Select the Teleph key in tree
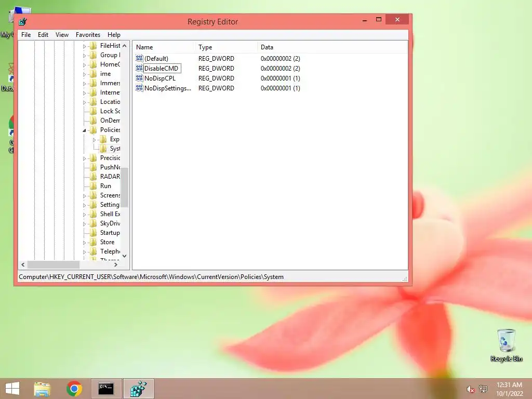Viewport: 532px width, 399px height. (110, 251)
